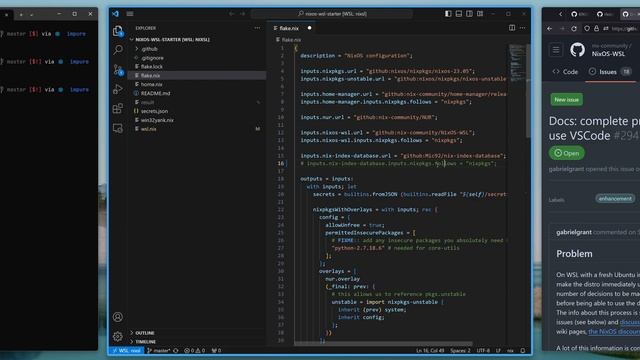Screen dimensions: 640x360
Task: Click the tracking protection shield icon
Action: 587,29
